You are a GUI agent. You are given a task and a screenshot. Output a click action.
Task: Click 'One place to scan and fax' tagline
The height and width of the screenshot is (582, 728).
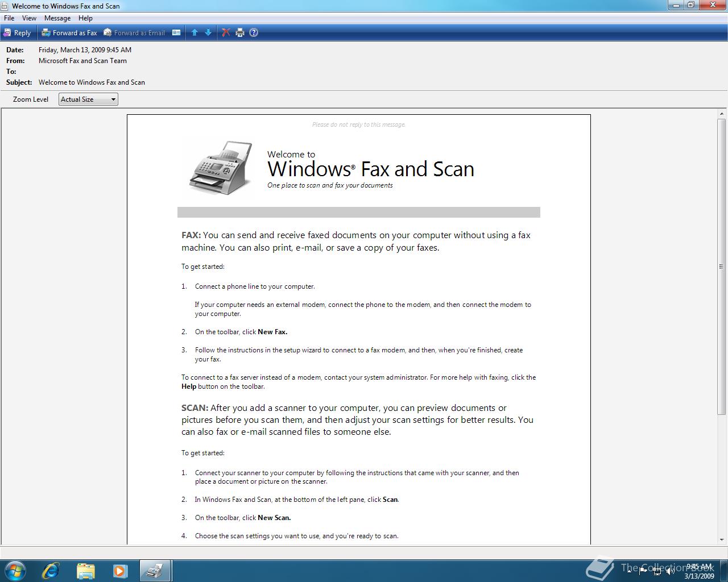(330, 185)
